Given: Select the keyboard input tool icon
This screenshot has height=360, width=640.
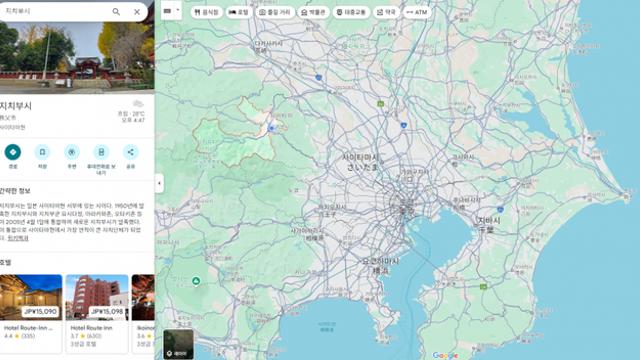Looking at the screenshot, I should click(167, 11).
